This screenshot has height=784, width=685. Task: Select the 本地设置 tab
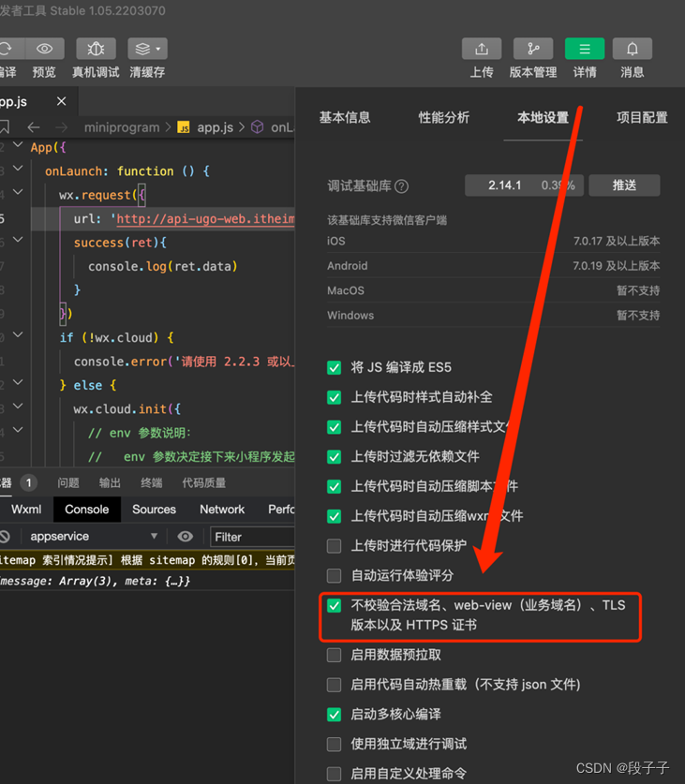click(x=543, y=117)
